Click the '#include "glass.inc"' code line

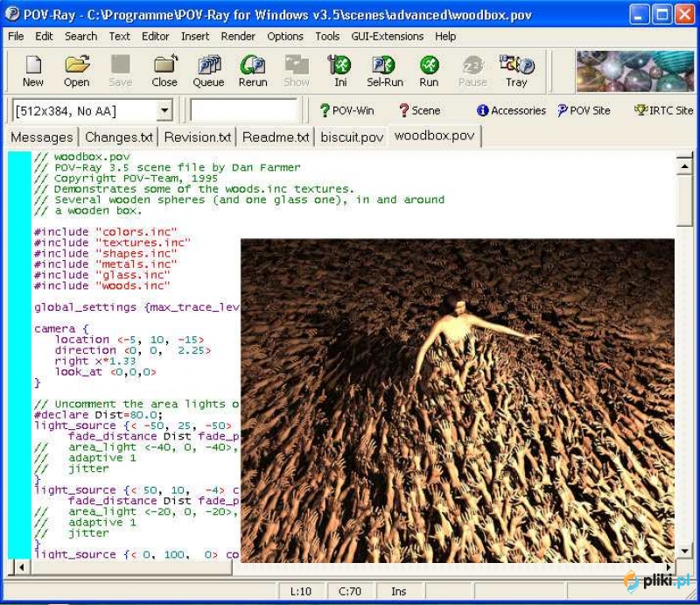tap(102, 275)
